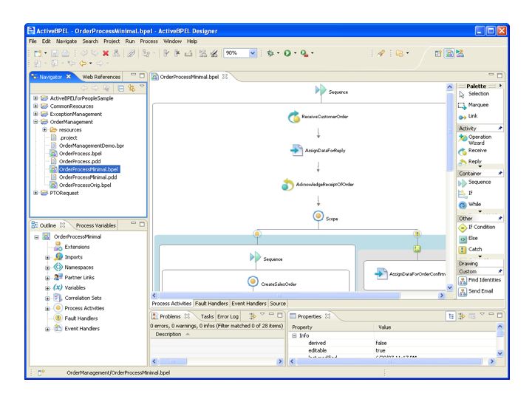Select OrderProcess.bpel in Navigator
532x399 pixels.
pyautogui.click(x=80, y=154)
